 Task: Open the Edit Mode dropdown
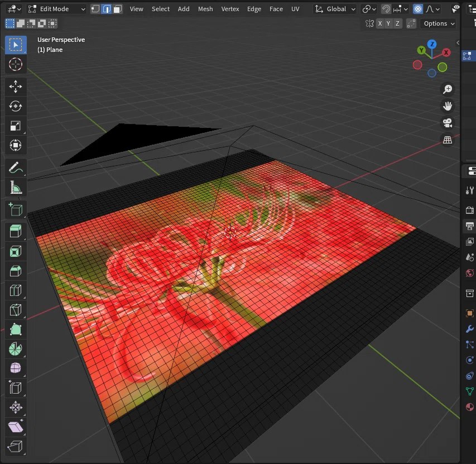[57, 9]
